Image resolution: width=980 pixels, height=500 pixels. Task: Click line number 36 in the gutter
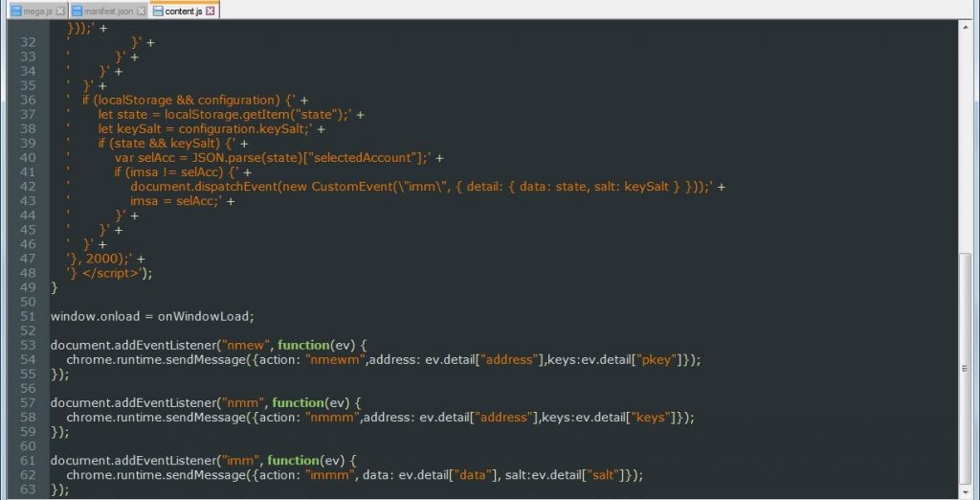click(28, 100)
